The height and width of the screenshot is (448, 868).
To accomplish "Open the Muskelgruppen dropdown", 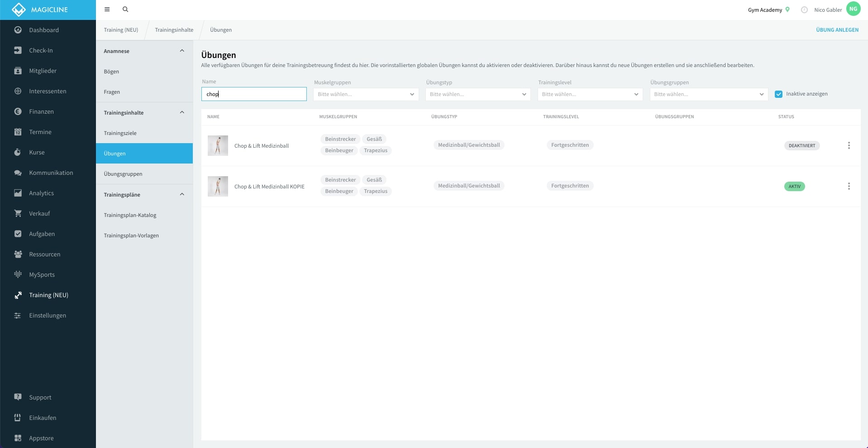I will (366, 94).
